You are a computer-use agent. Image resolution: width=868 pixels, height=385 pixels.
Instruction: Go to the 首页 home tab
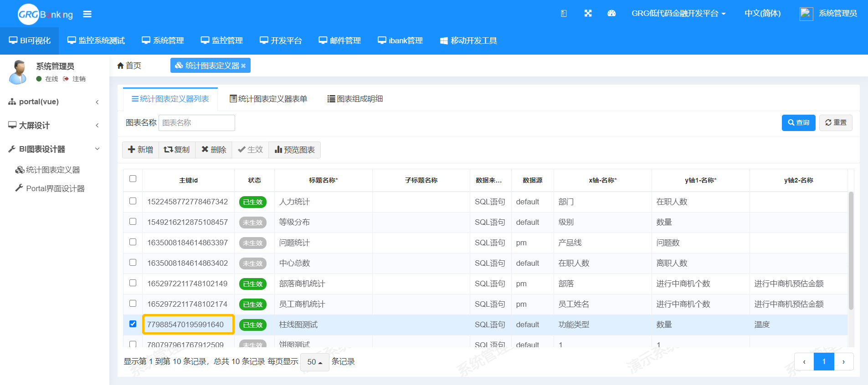point(129,66)
